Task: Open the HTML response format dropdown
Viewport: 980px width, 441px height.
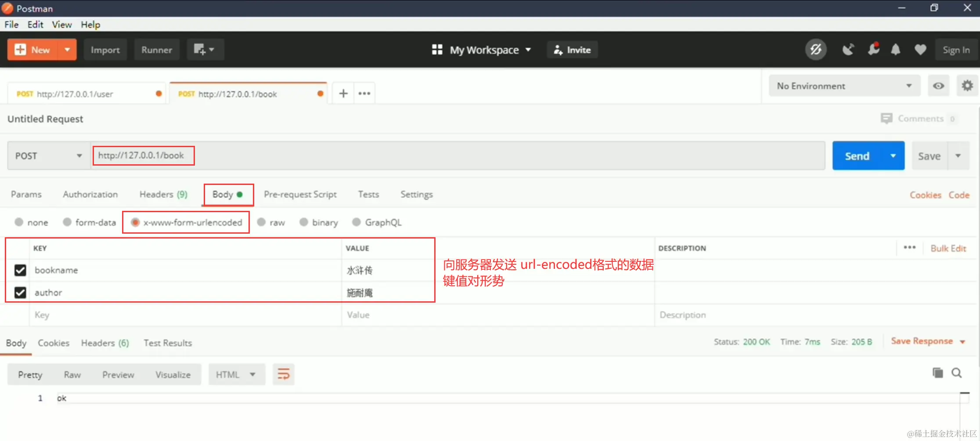Action: point(237,374)
